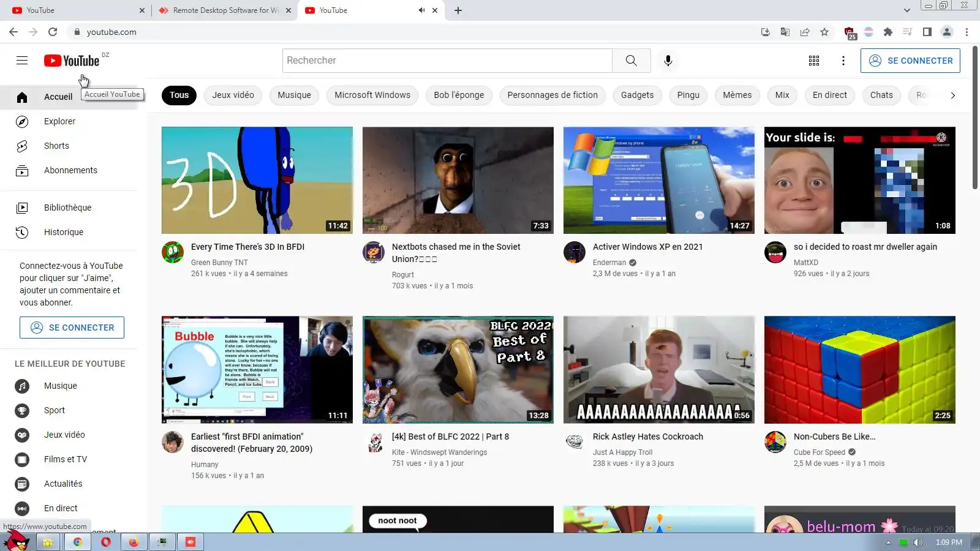Open the settings three-dot menu beside apps
The height and width of the screenshot is (551, 980).
coord(843,61)
